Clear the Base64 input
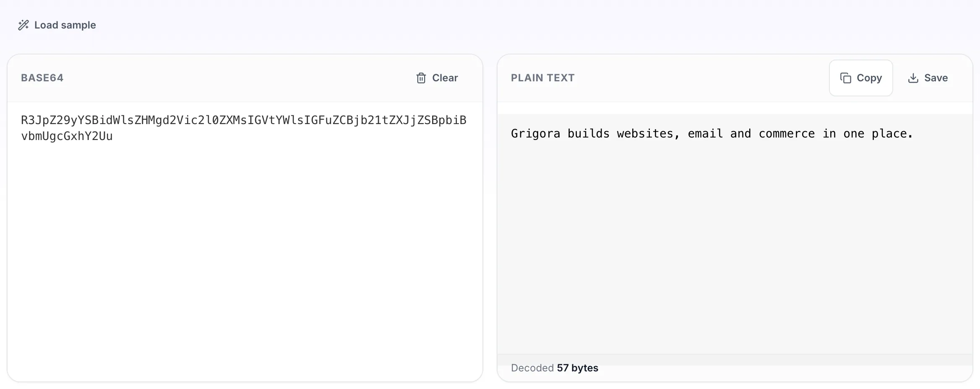Screen dimensions: 980x389 pyautogui.click(x=437, y=78)
